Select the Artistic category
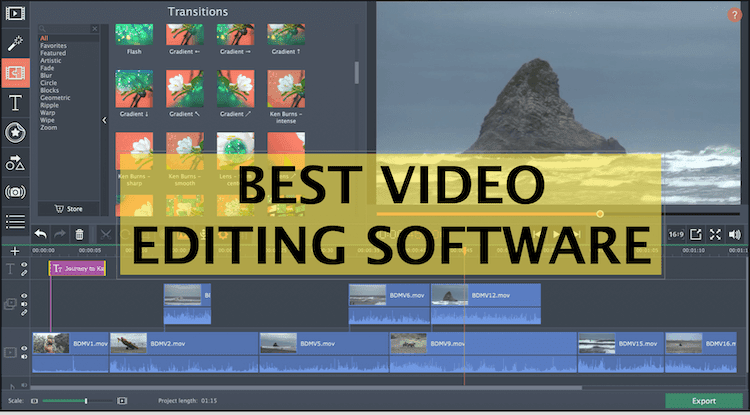Viewport: 750px width, 415px height. [x=51, y=61]
